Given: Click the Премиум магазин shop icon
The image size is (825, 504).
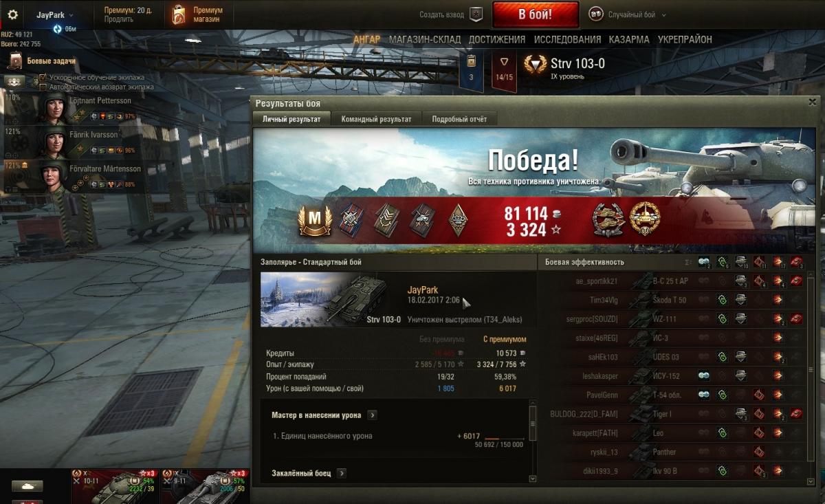Looking at the screenshot, I should coord(178,14).
